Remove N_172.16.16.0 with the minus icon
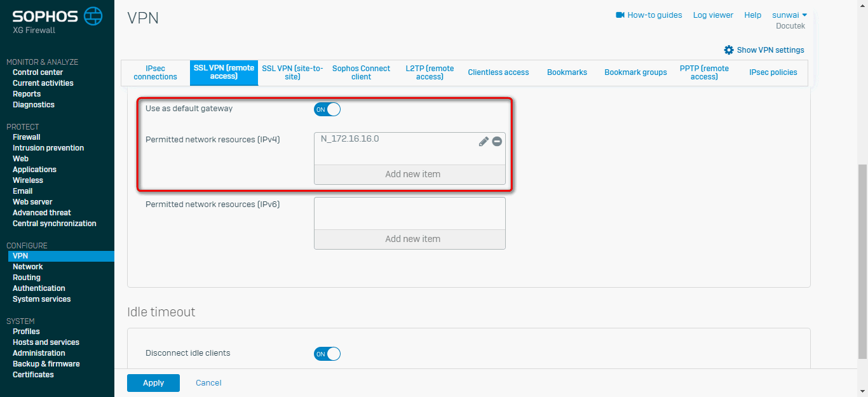Viewport: 868px width, 397px height. [497, 142]
